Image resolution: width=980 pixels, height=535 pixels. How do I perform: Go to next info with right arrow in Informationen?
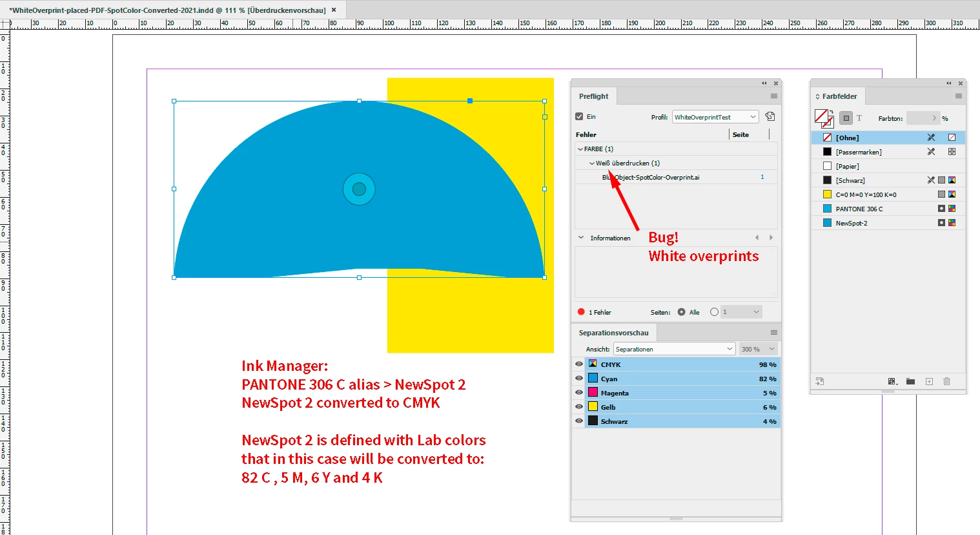(x=771, y=238)
